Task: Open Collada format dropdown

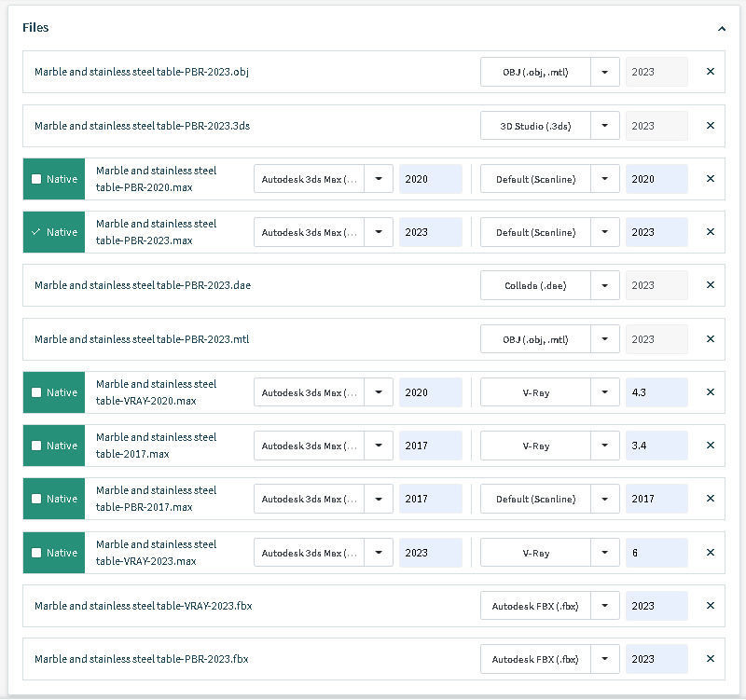Action: pos(605,285)
